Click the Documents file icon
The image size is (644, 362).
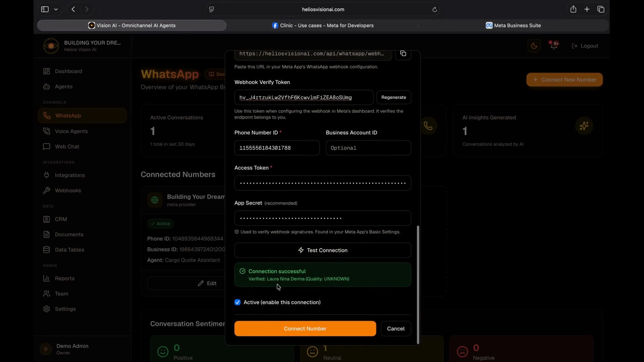[47, 234]
